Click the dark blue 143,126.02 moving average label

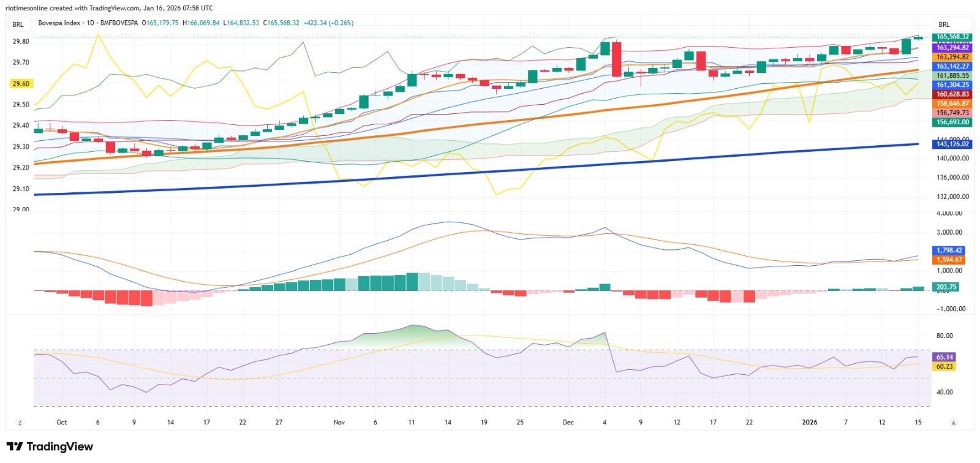click(952, 144)
